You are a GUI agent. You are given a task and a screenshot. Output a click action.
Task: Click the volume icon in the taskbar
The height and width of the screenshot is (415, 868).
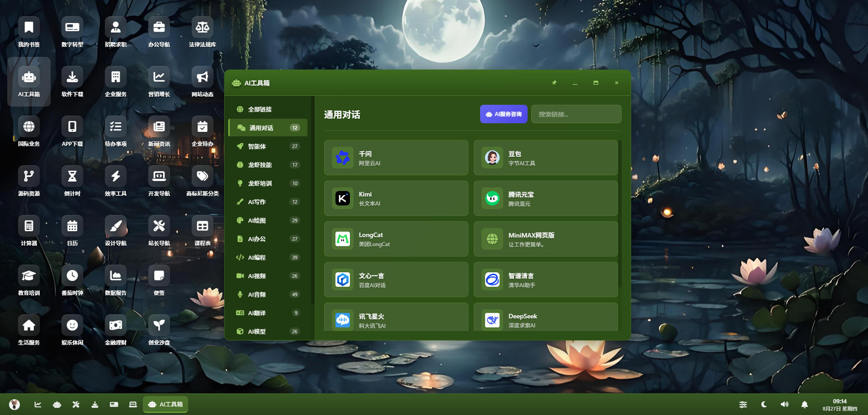coord(784,404)
